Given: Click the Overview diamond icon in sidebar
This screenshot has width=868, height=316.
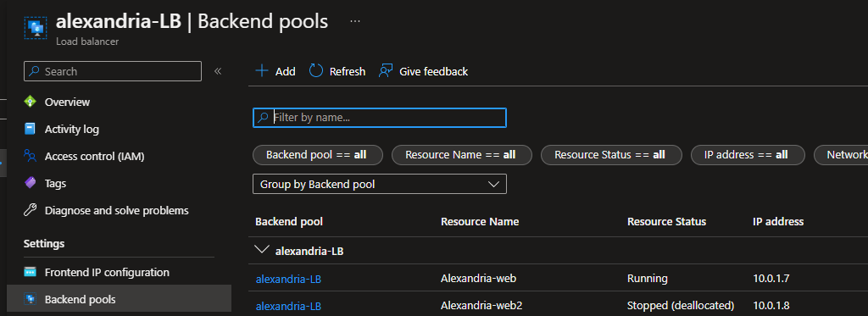Looking at the screenshot, I should 30,102.
